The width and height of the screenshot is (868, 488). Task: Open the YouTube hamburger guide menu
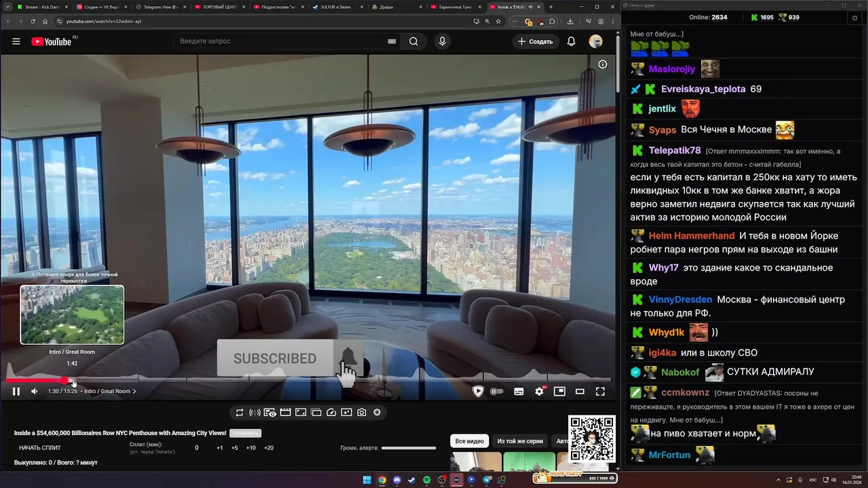tap(16, 41)
